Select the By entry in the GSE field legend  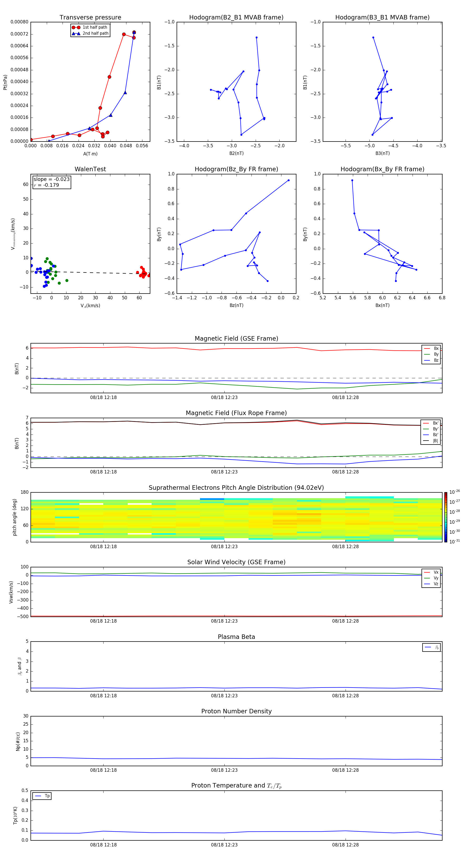tap(431, 354)
